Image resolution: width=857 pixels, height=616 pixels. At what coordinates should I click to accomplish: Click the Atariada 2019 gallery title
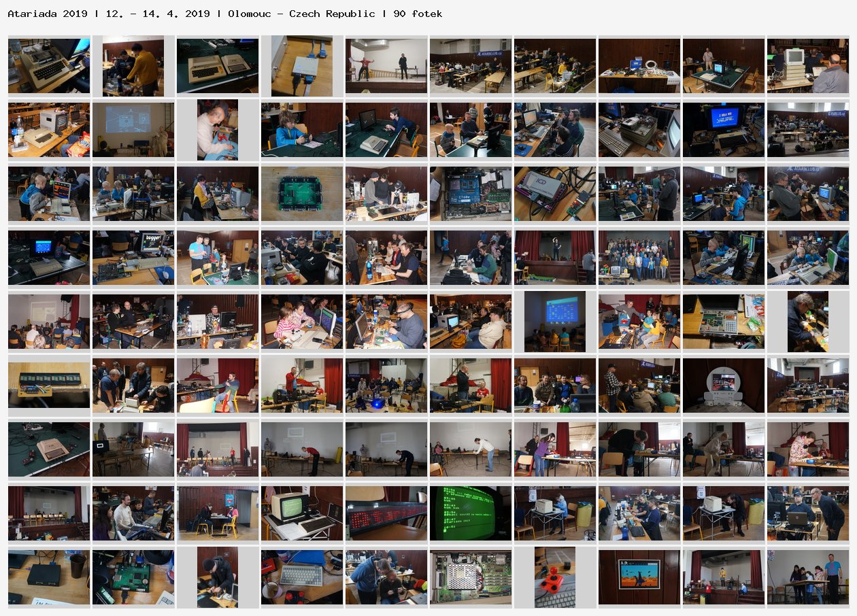click(x=48, y=14)
